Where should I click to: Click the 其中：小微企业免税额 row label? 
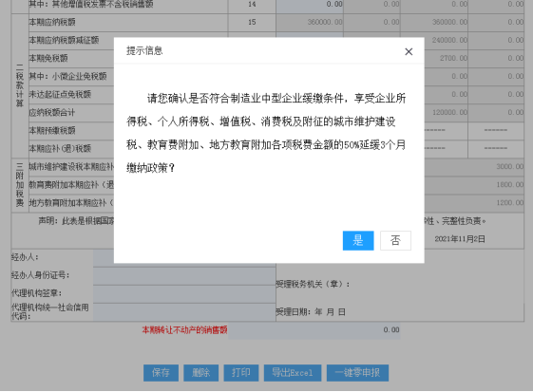pos(67,76)
